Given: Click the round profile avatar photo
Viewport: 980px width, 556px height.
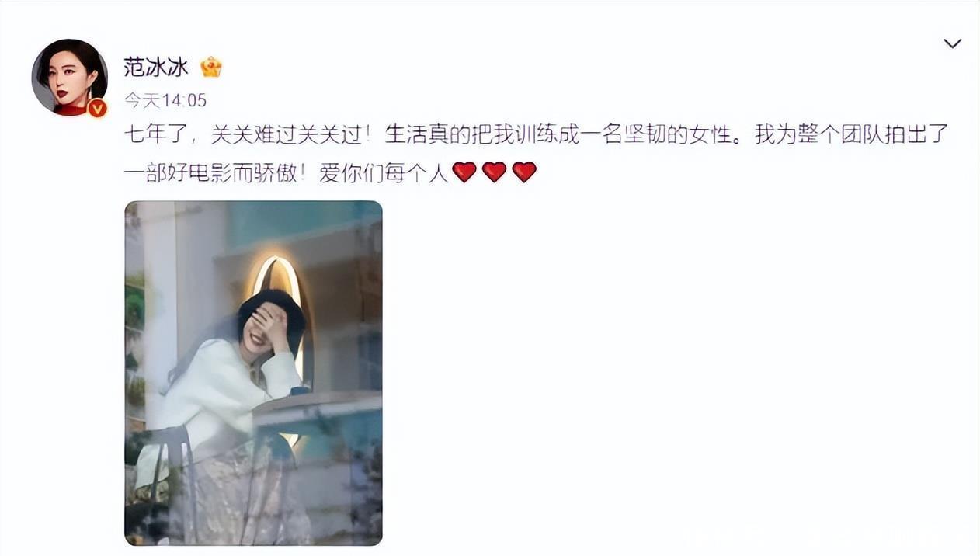Looking at the screenshot, I should tap(69, 77).
